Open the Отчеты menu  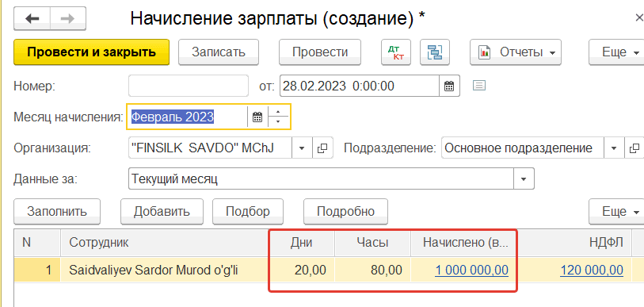pyautogui.click(x=516, y=52)
